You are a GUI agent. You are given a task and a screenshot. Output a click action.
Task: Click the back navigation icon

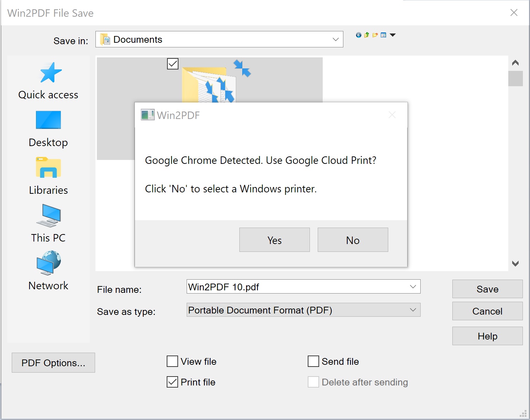[358, 35]
